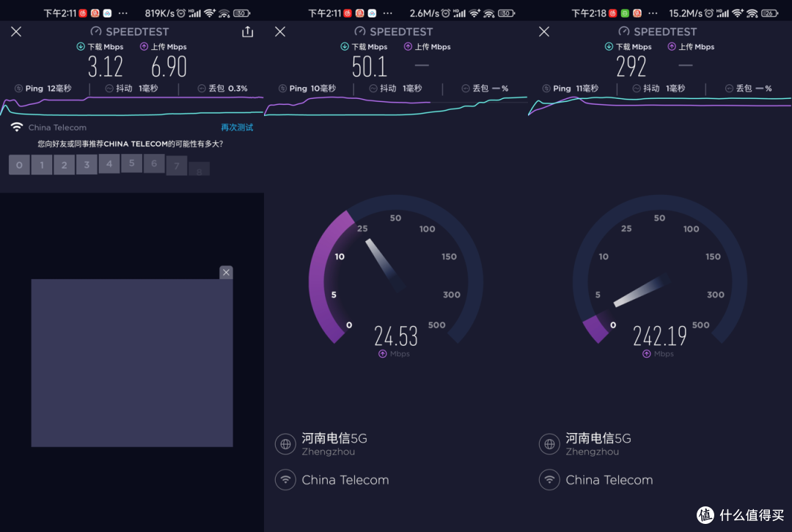Tap alarm clock icon in middle status bar
This screenshot has height=532, width=792.
click(x=446, y=13)
